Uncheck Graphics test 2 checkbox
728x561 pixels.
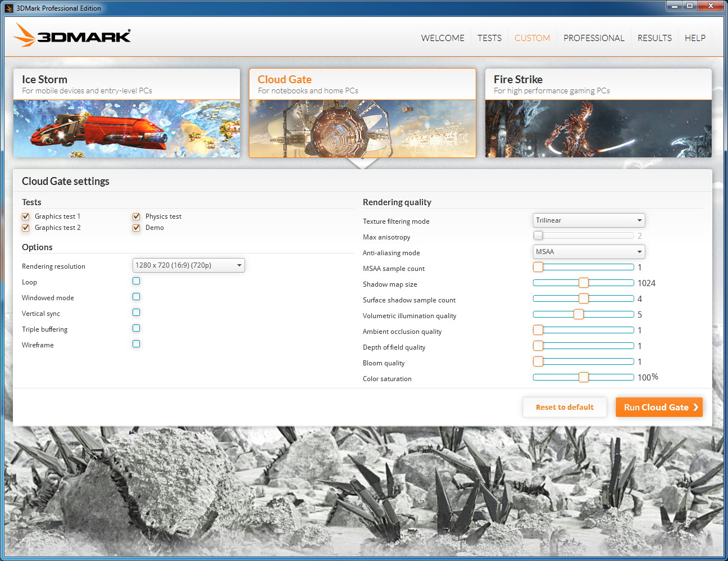(25, 228)
